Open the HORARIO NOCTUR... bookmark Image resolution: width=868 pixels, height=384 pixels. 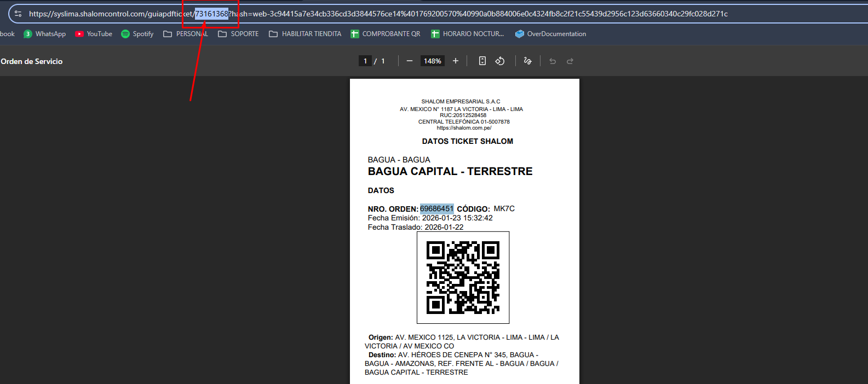pyautogui.click(x=467, y=34)
